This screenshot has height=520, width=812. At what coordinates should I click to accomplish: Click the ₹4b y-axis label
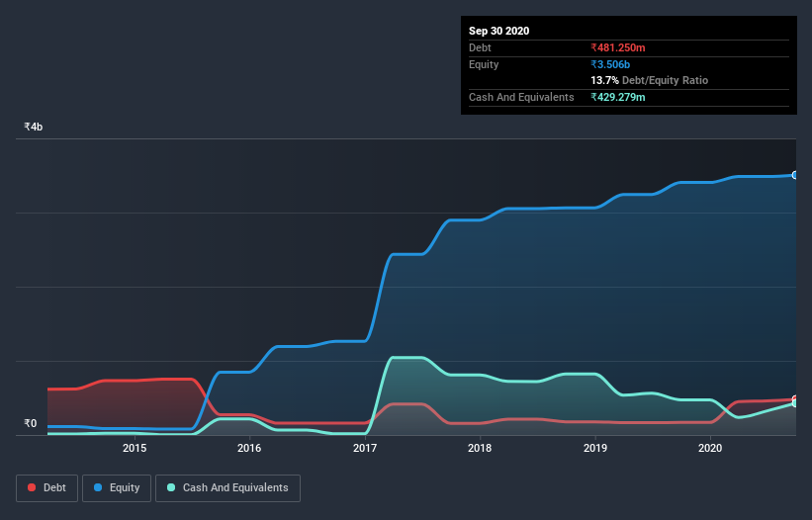point(34,127)
